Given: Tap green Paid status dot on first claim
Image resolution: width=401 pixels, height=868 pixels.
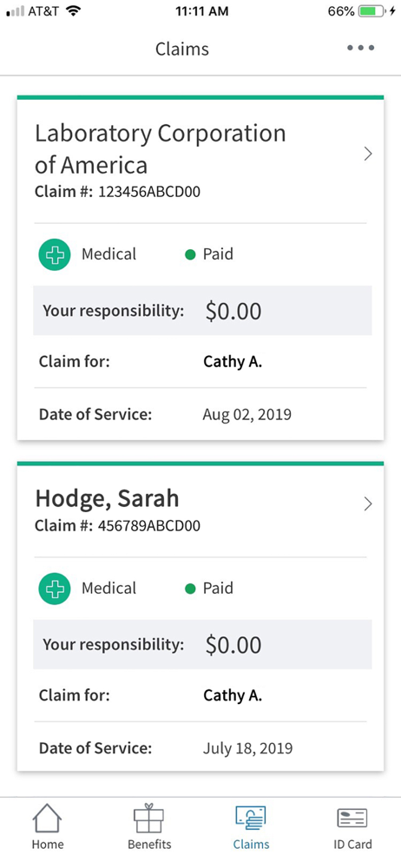Looking at the screenshot, I should tap(190, 255).
